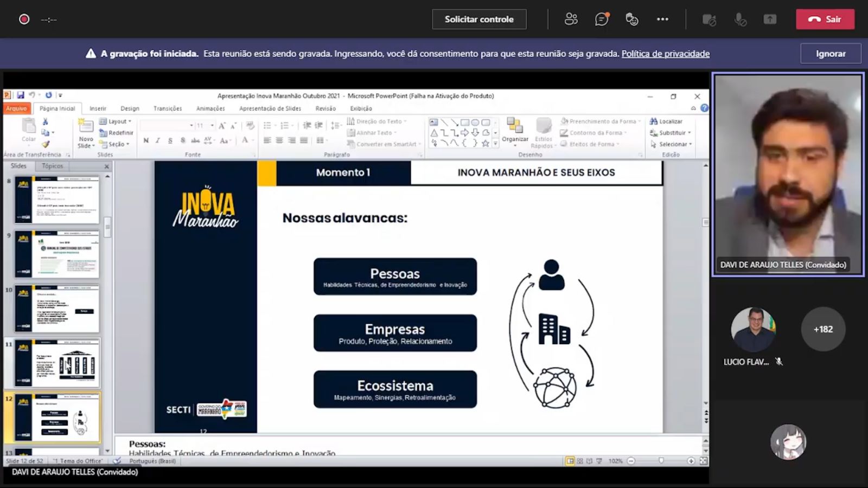Switch to the Design ribbon tab
The height and width of the screenshot is (488, 868).
click(x=130, y=108)
